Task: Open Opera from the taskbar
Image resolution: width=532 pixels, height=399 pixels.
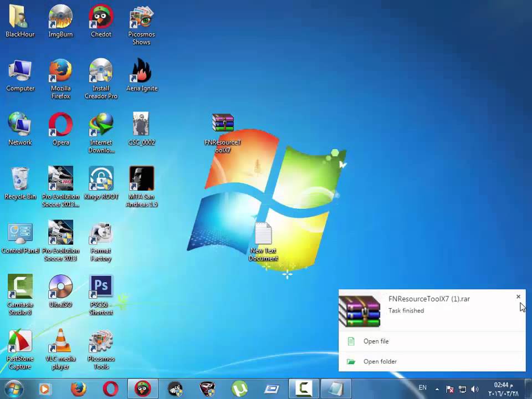Action: click(111, 389)
